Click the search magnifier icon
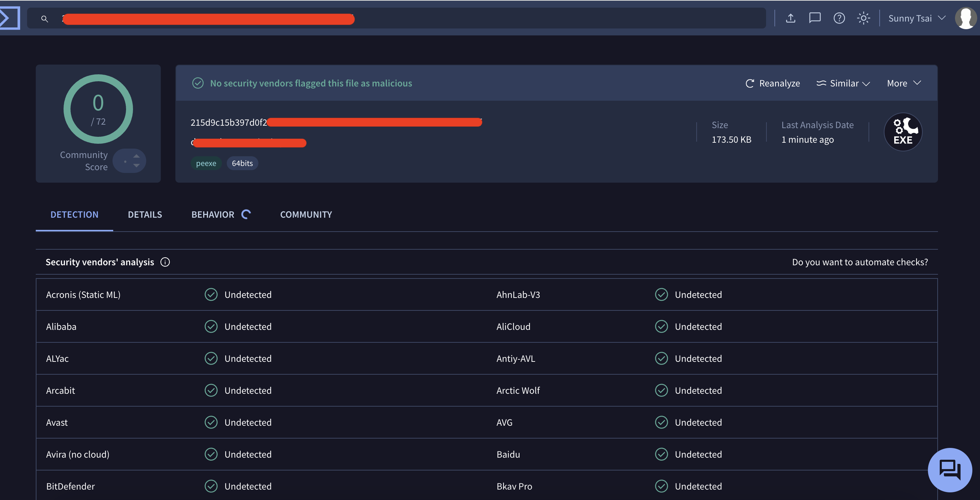 coord(44,19)
